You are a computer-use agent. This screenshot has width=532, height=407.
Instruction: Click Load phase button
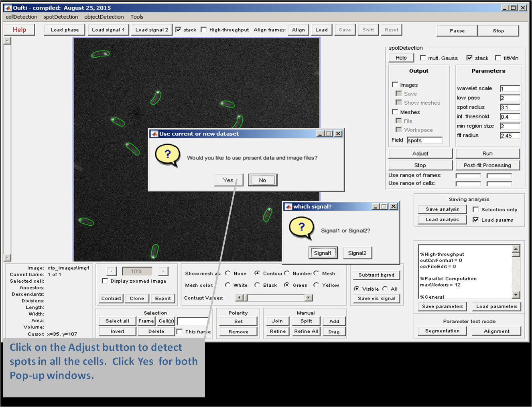[65, 30]
